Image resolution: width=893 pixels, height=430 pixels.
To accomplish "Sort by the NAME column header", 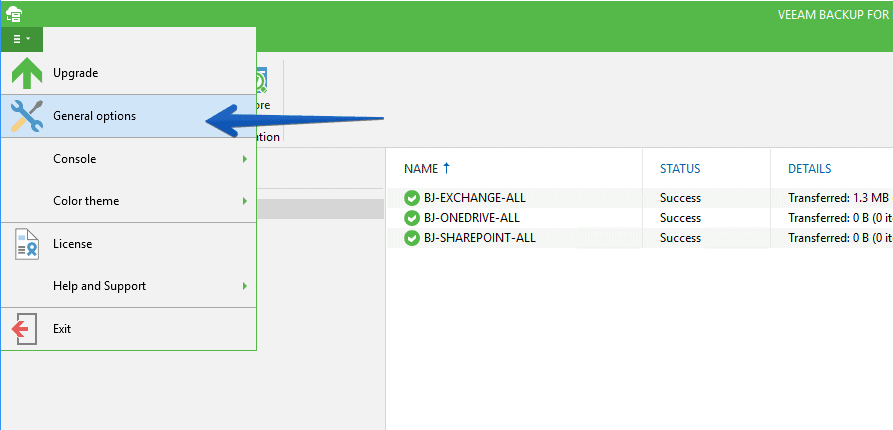I will click(x=421, y=169).
